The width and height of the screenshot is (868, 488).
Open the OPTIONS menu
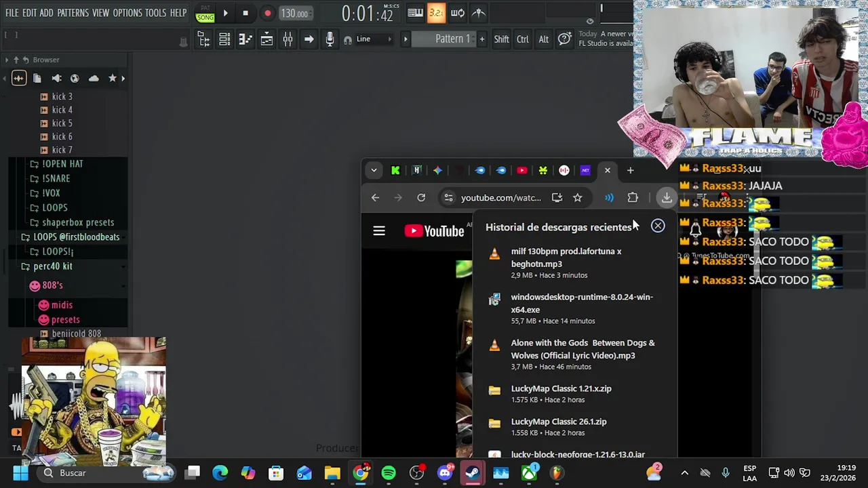click(x=127, y=13)
